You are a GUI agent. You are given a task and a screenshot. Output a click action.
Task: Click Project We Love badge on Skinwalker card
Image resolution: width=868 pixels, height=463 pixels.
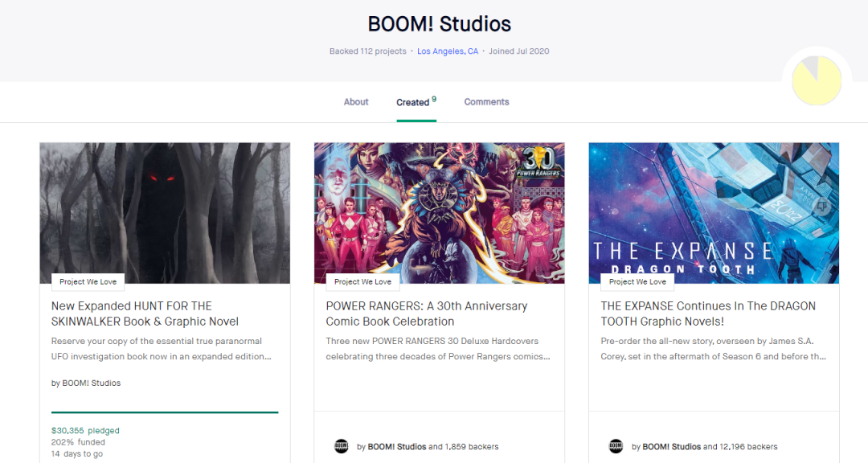click(88, 282)
